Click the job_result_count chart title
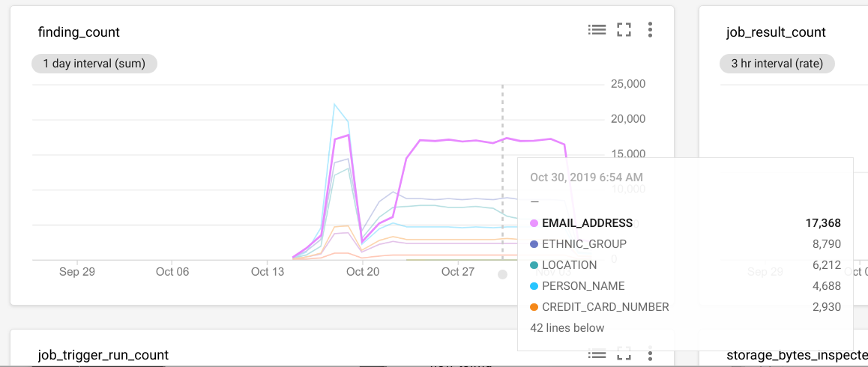The height and width of the screenshot is (367, 868). [x=776, y=32]
